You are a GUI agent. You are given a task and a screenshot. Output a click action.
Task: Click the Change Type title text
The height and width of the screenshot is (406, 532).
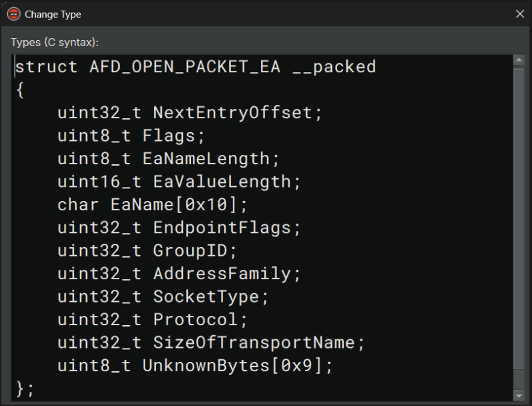[53, 14]
